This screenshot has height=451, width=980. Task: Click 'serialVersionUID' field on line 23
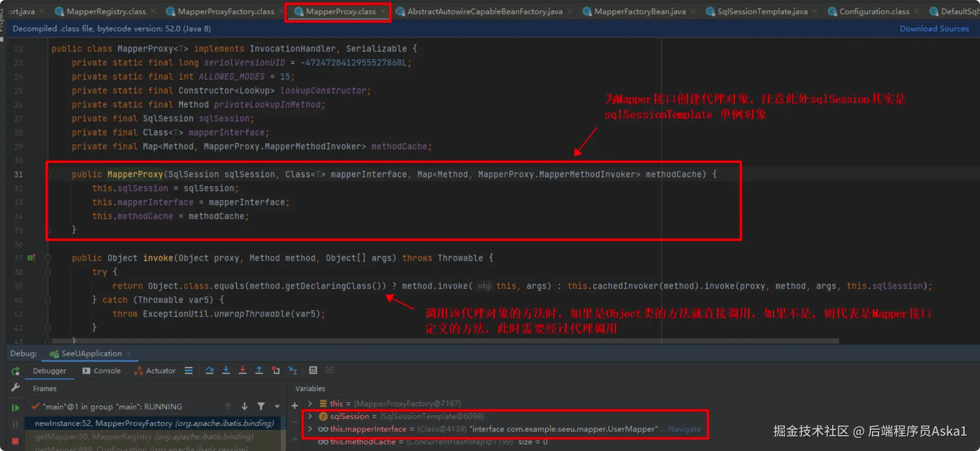(x=244, y=63)
